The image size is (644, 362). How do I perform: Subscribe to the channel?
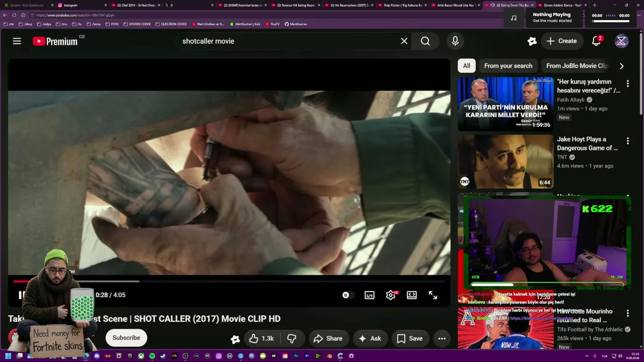[126, 338]
